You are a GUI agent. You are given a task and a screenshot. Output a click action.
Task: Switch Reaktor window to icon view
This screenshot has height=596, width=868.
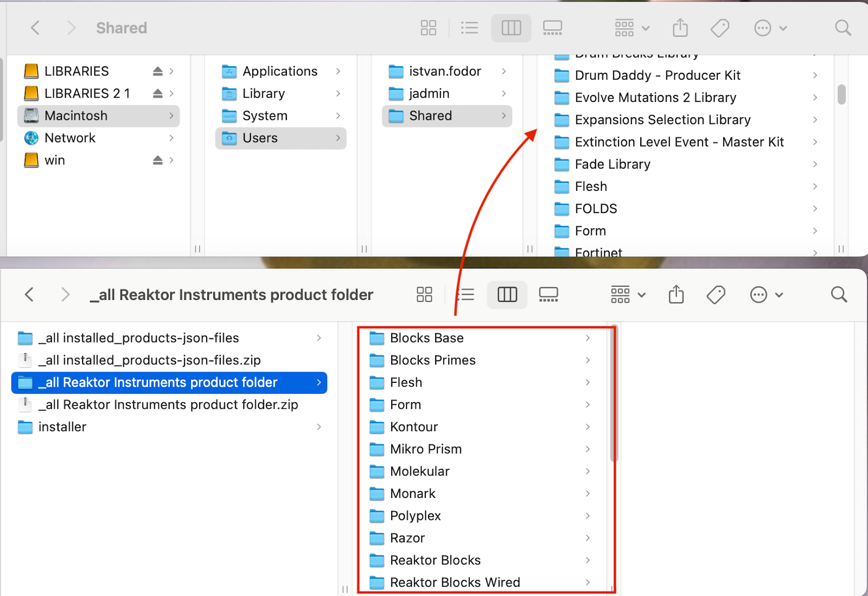point(424,294)
